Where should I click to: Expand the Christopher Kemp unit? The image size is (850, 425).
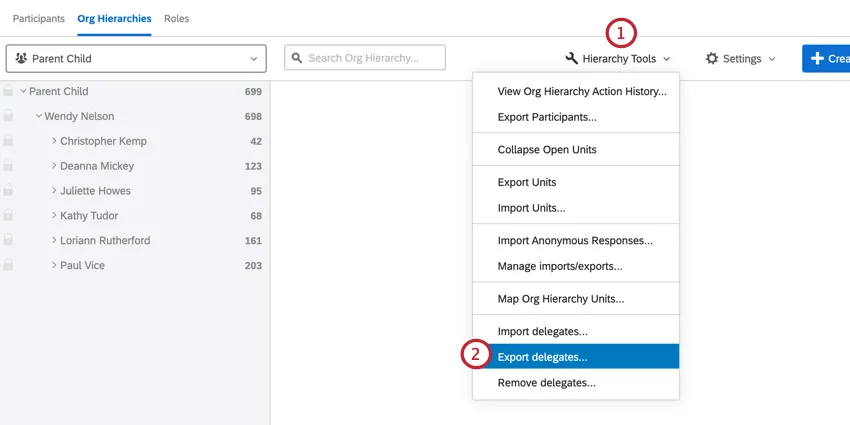click(54, 141)
